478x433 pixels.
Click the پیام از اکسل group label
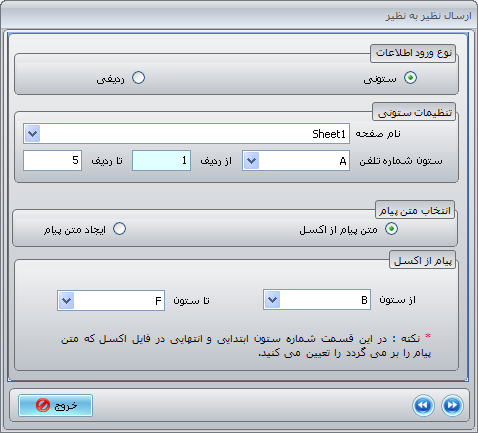tap(423, 261)
